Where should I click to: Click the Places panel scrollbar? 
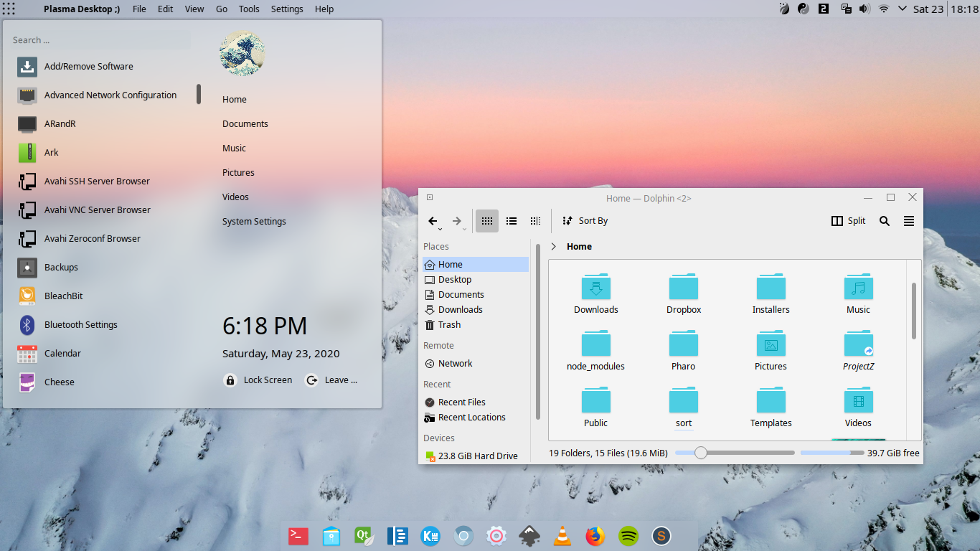point(537,331)
